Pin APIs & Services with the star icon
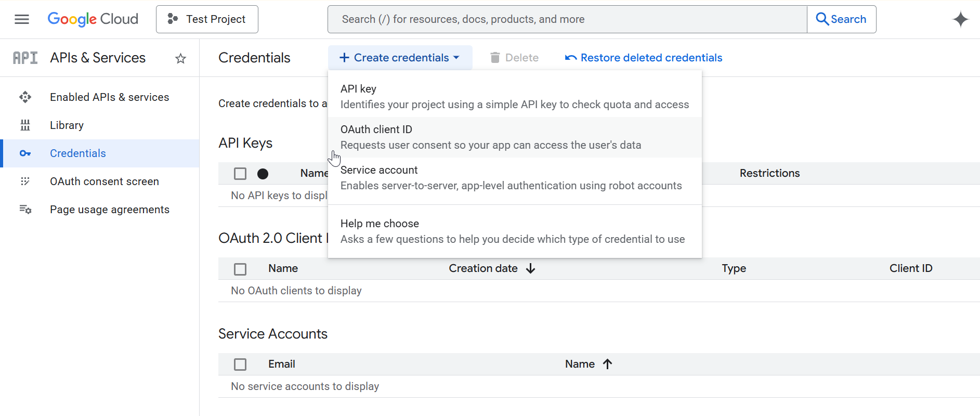 point(180,58)
